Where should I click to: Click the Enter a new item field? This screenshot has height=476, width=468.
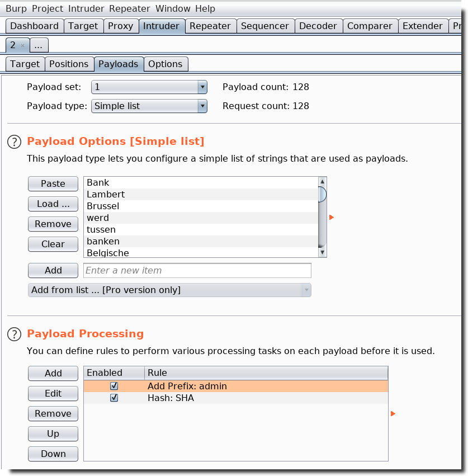[197, 271]
